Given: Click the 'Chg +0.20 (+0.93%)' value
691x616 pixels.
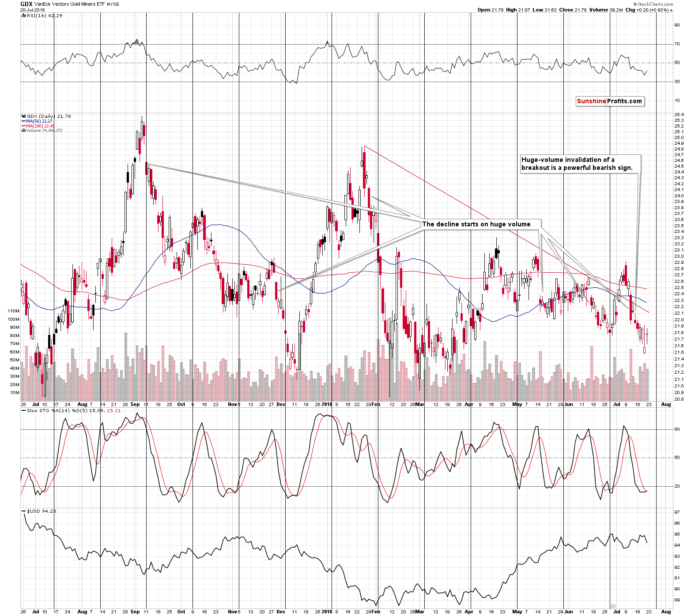Looking at the screenshot, I should [647, 10].
